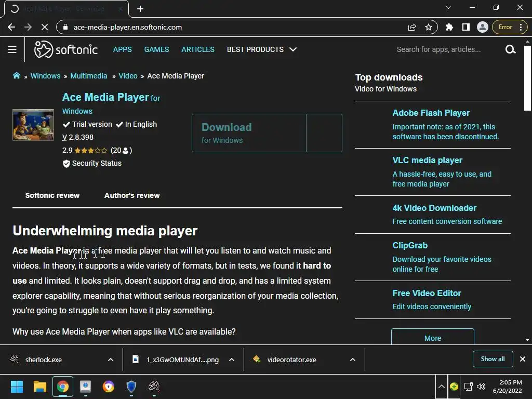
Task: Click the tab search chevron
Action: pos(448,7)
